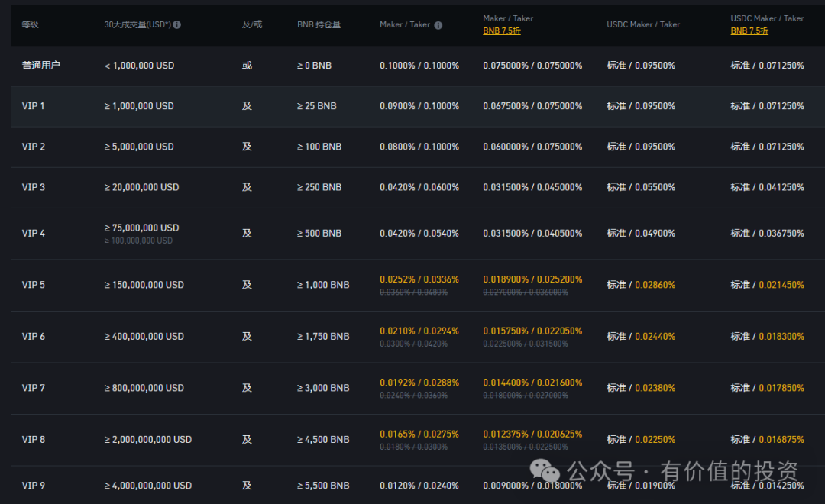Image resolution: width=825 pixels, height=504 pixels.
Task: Click USDC fee 标准 / 0.05500%
Action: pos(641,187)
